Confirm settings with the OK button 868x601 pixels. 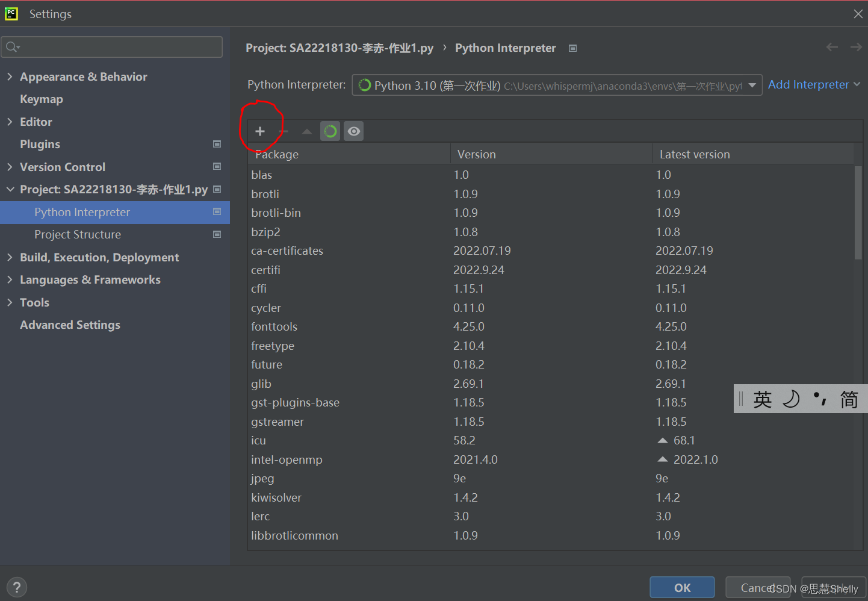(x=682, y=587)
